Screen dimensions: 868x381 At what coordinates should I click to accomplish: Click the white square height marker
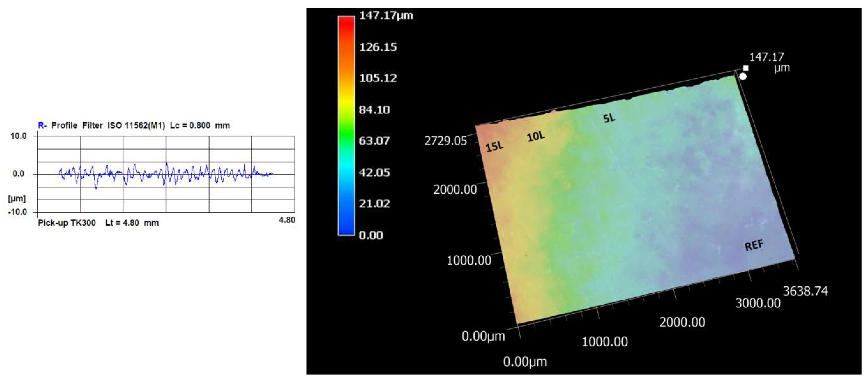746,68
